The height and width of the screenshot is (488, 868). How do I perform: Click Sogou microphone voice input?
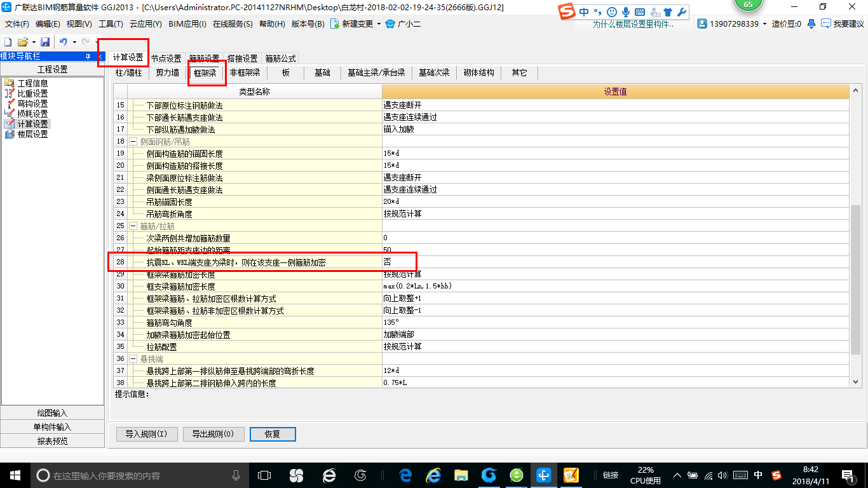[x=626, y=12]
